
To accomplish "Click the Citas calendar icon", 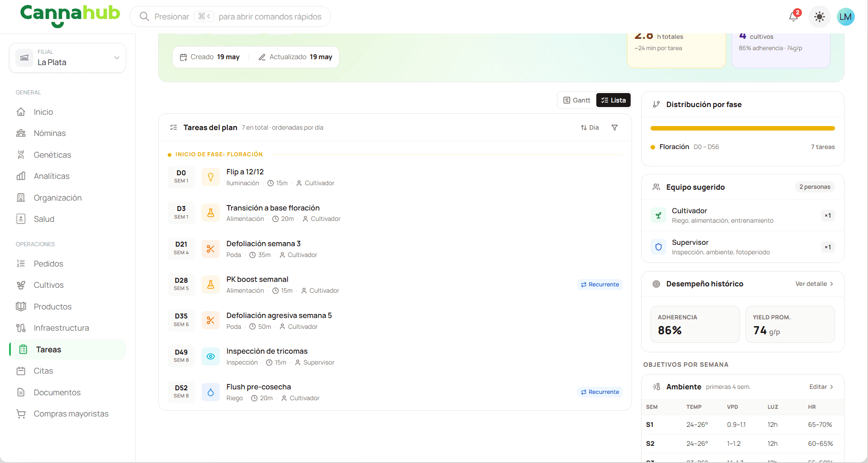I will (x=21, y=371).
